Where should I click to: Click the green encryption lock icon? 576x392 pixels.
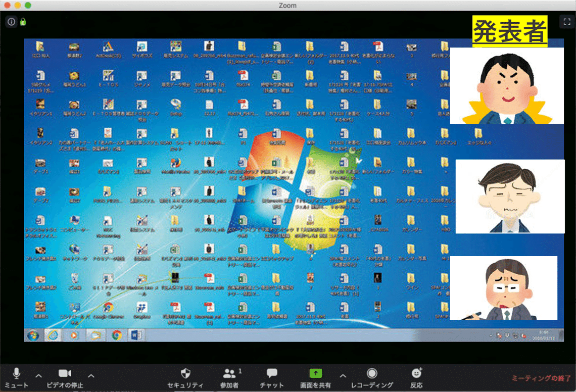pyautogui.click(x=23, y=22)
